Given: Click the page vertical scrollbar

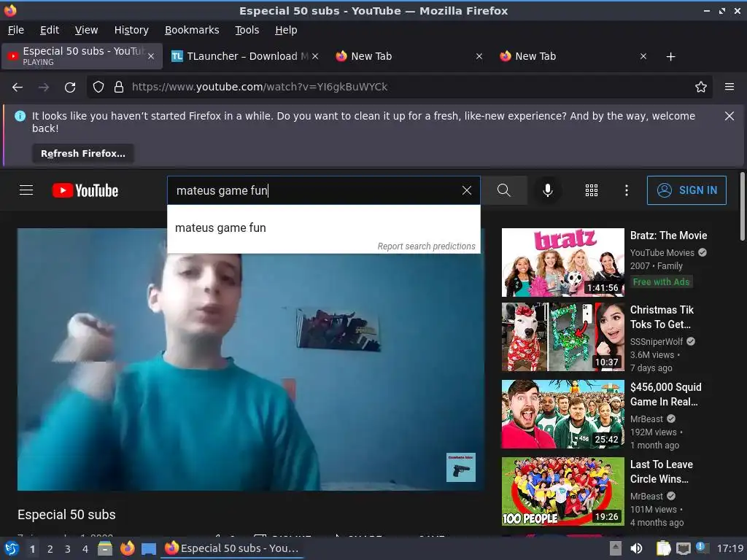Looking at the screenshot, I should click(743, 205).
